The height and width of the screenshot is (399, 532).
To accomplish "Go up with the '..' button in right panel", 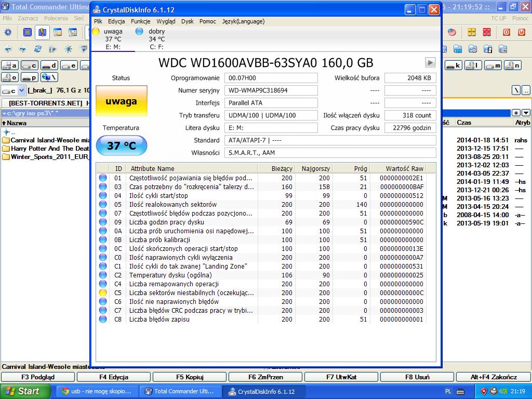I will [x=526, y=90].
